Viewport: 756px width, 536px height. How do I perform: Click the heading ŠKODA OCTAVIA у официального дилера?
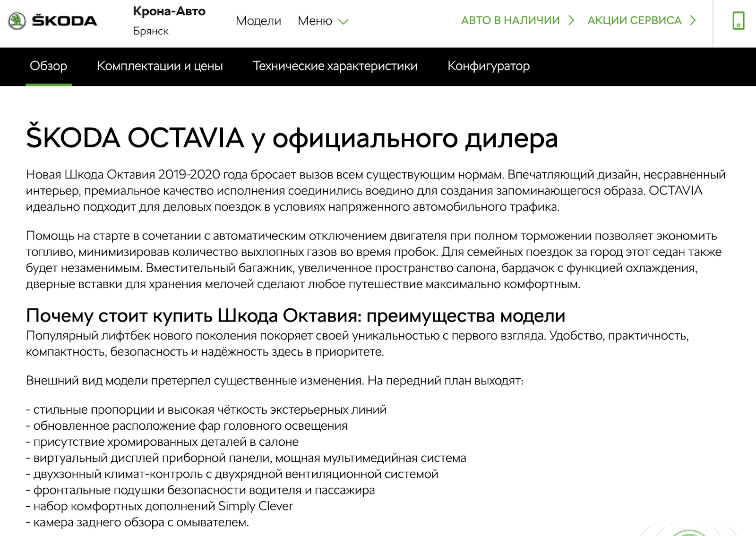coord(292,137)
